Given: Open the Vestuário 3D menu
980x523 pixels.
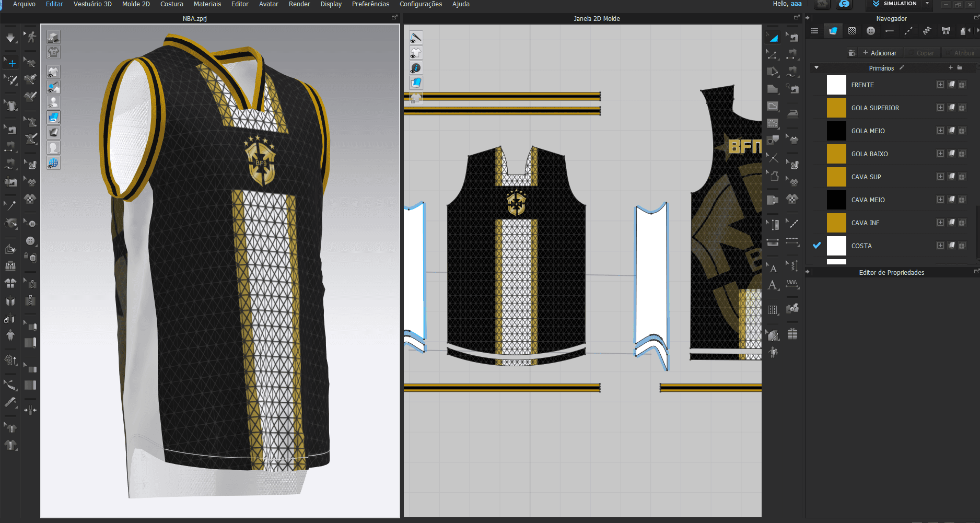Looking at the screenshot, I should tap(92, 4).
